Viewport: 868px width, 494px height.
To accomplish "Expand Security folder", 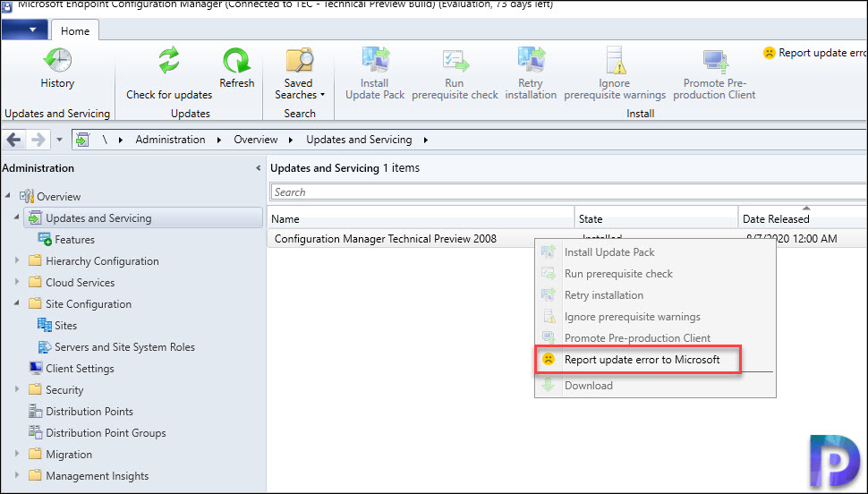I will [17, 389].
